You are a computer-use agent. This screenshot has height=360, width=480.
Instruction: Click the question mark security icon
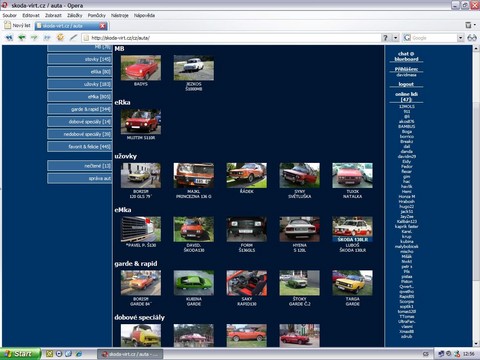[385, 38]
